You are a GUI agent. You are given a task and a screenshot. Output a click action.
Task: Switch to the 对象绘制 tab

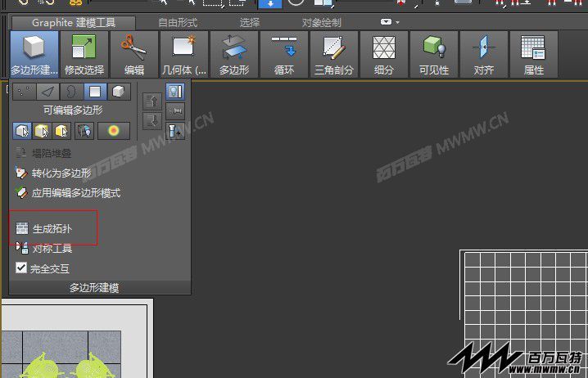(321, 23)
